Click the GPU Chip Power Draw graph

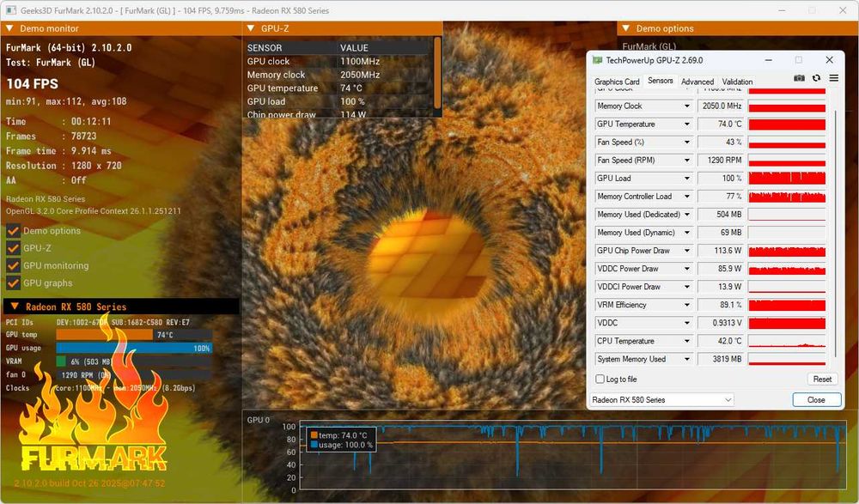[x=787, y=251]
